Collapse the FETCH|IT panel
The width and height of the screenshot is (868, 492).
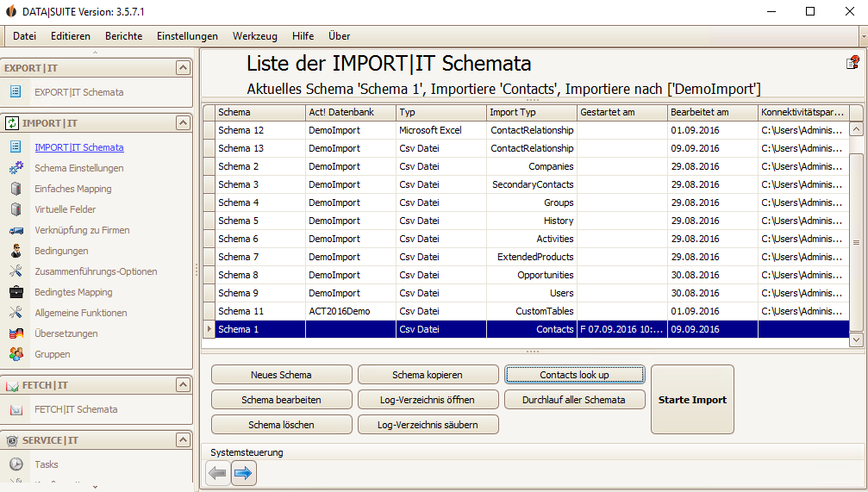184,384
